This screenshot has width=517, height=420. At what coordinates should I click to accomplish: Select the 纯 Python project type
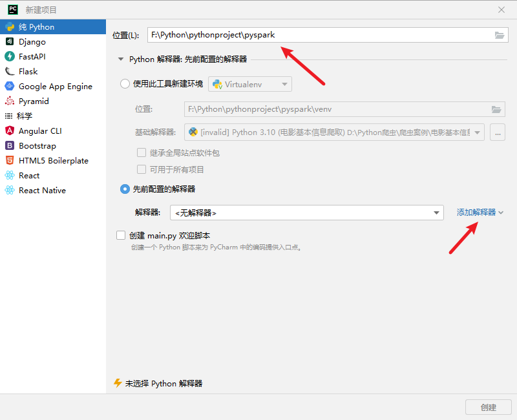tap(53, 26)
